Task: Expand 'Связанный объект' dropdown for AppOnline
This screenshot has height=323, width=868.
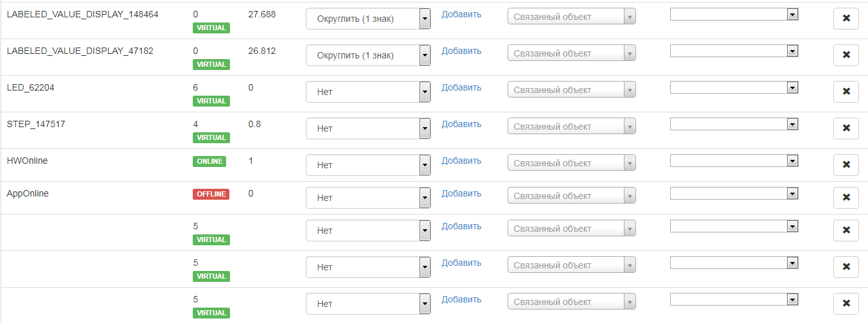Action: tap(571, 196)
